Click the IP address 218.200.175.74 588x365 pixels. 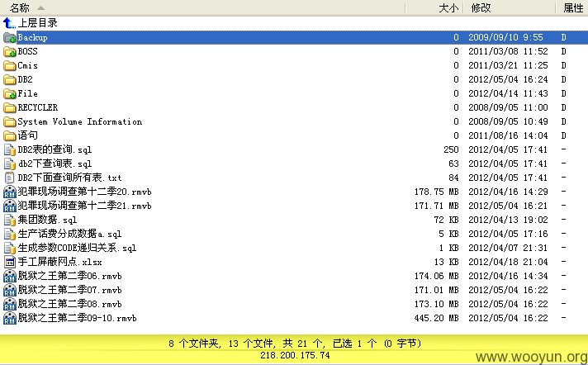295,355
